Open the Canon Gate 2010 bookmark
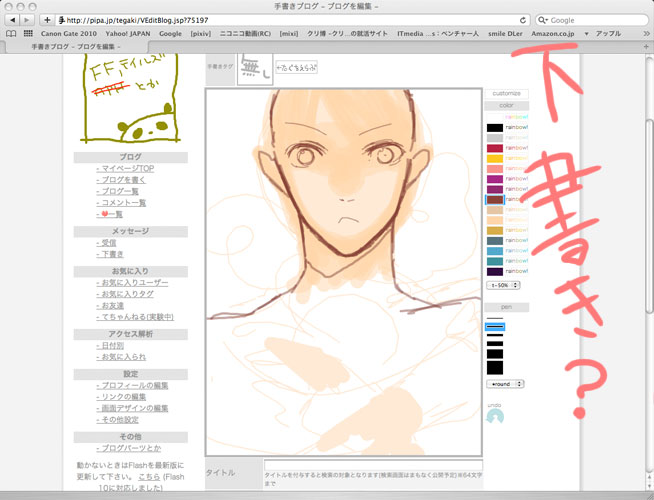Image resolution: width=654 pixels, height=500 pixels. pyautogui.click(x=69, y=33)
